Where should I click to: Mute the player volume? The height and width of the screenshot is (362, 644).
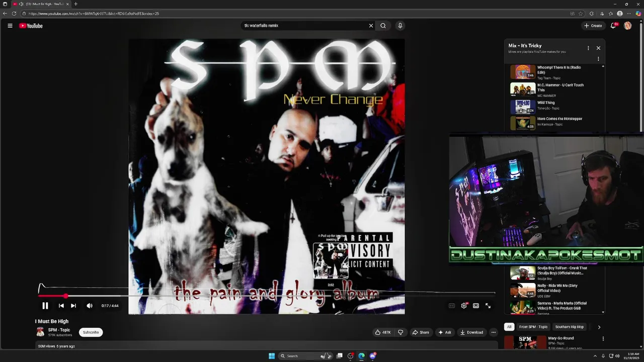click(x=90, y=306)
